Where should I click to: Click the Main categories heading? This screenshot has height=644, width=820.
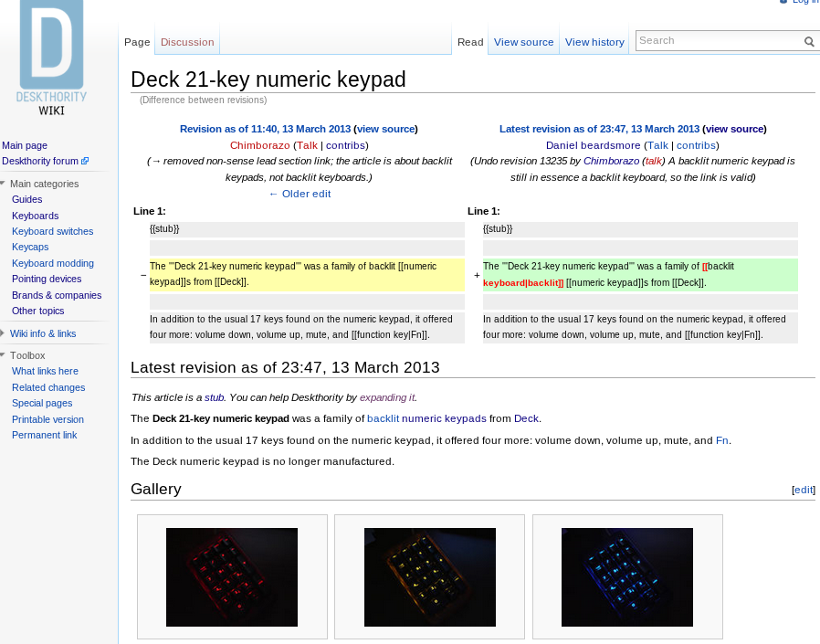45,184
